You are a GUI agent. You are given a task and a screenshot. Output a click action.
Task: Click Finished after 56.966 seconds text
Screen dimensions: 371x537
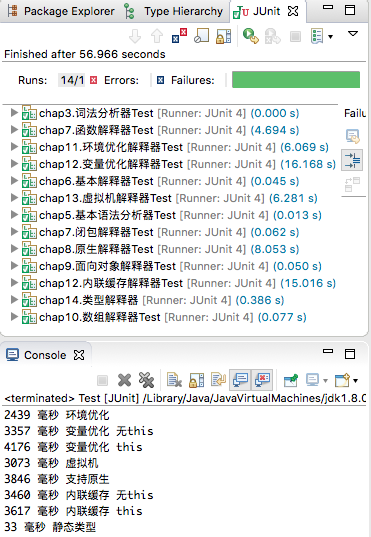point(85,54)
